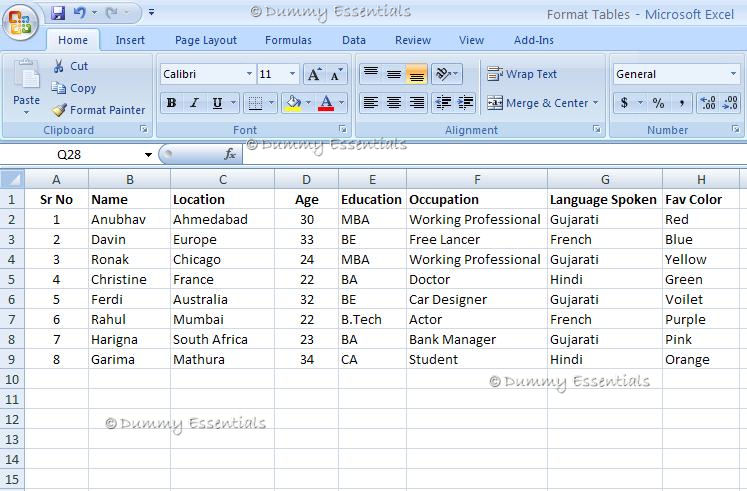Screen dimensions: 747x491
Task: Click the Paste clipboard icon
Action: coord(26,75)
